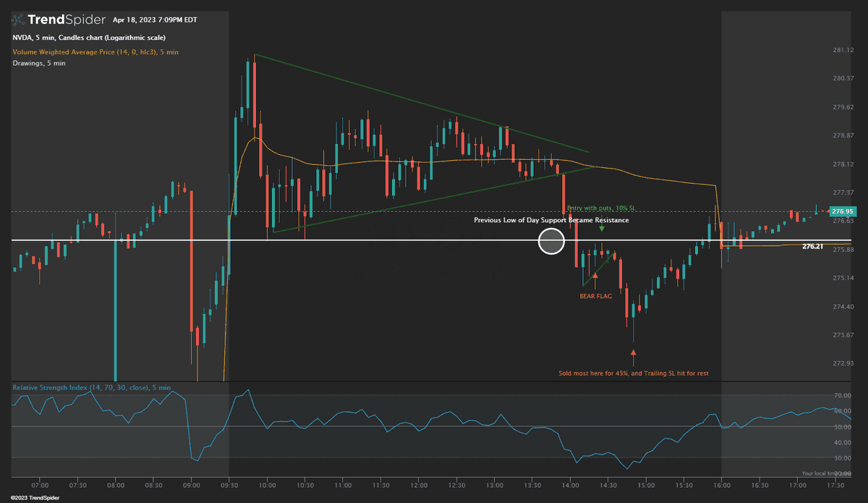This screenshot has height=503, width=868.
Task: Click the 'Drawings, 5 min' label
Action: click(39, 64)
